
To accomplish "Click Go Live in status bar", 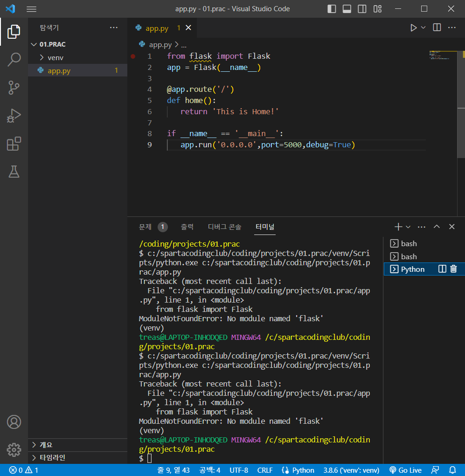I will tap(405, 470).
